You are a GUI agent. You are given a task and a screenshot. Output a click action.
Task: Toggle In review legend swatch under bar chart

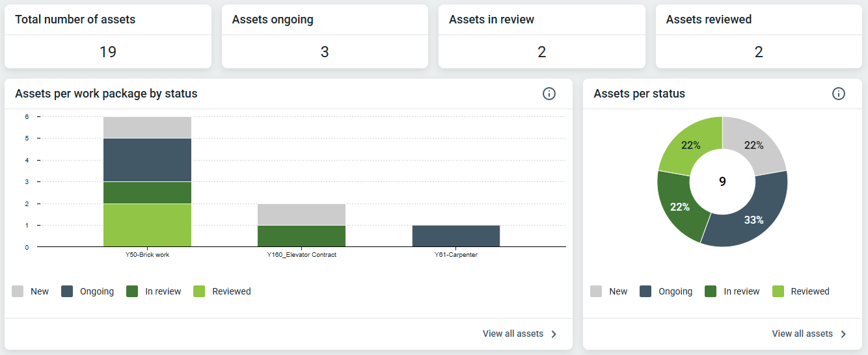[x=132, y=291]
